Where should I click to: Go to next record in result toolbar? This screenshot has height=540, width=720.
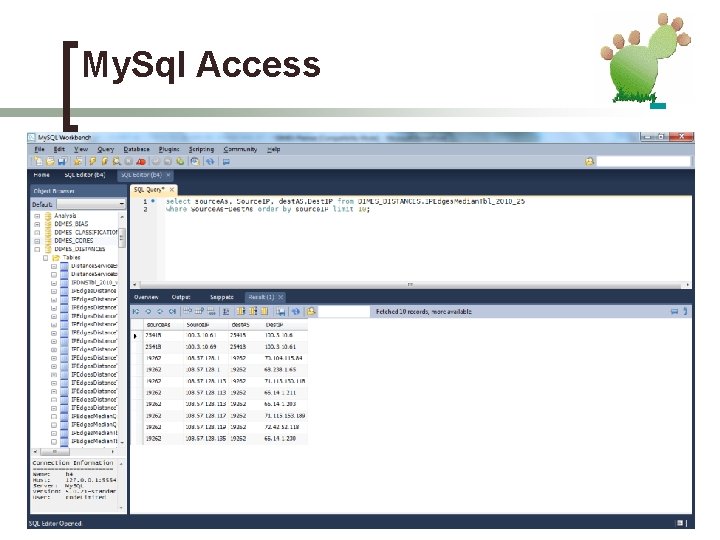tap(160, 312)
